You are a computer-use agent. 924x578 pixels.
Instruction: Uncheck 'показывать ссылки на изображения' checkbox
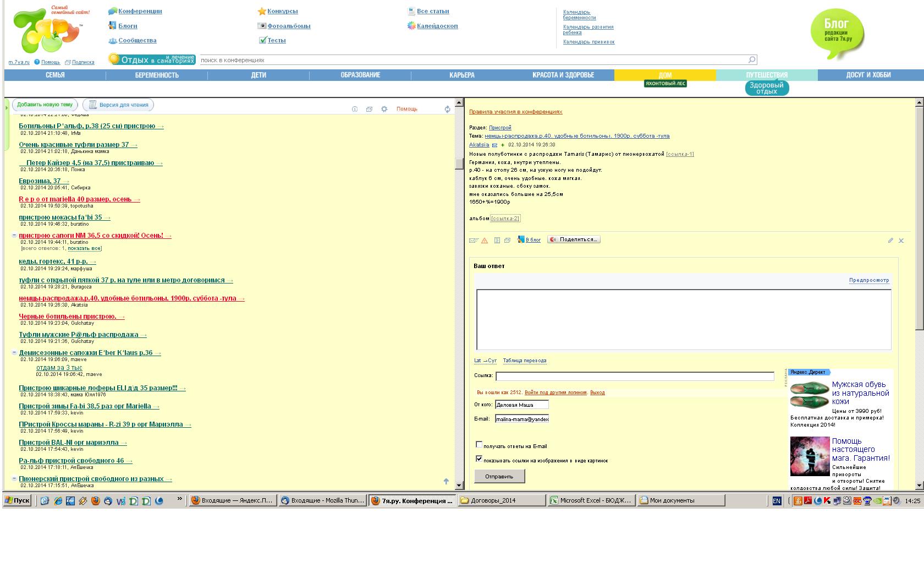coord(479,459)
